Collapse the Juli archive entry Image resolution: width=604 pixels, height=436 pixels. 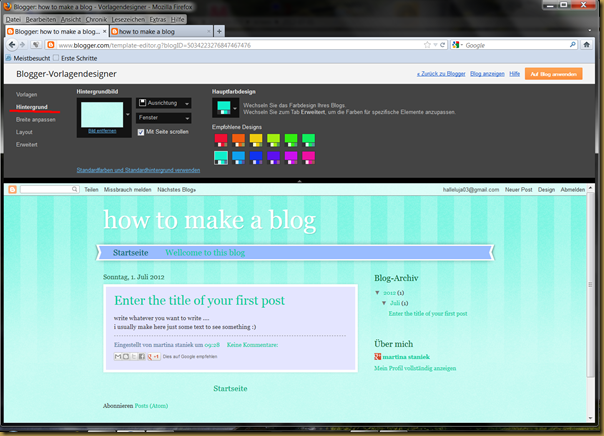coord(384,303)
